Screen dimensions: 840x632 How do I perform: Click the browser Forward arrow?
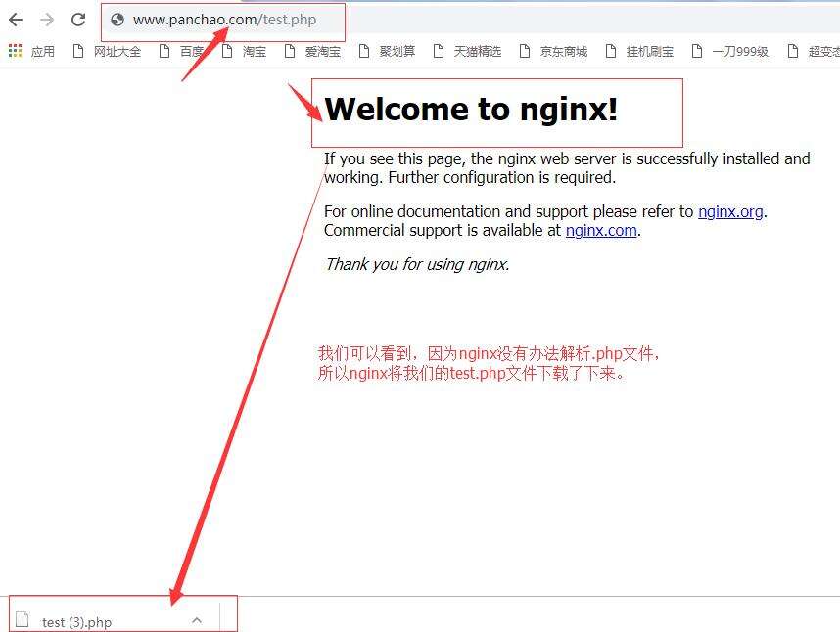coord(47,20)
